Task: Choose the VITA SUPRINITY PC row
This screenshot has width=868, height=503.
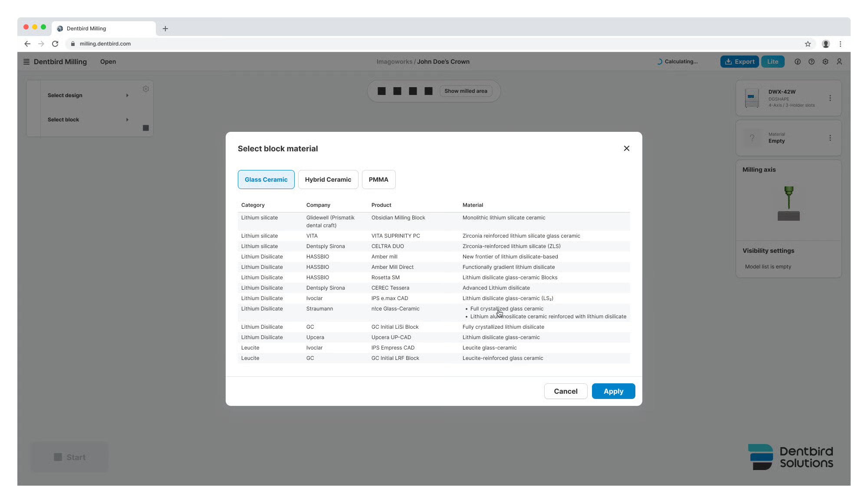Action: [x=395, y=236]
